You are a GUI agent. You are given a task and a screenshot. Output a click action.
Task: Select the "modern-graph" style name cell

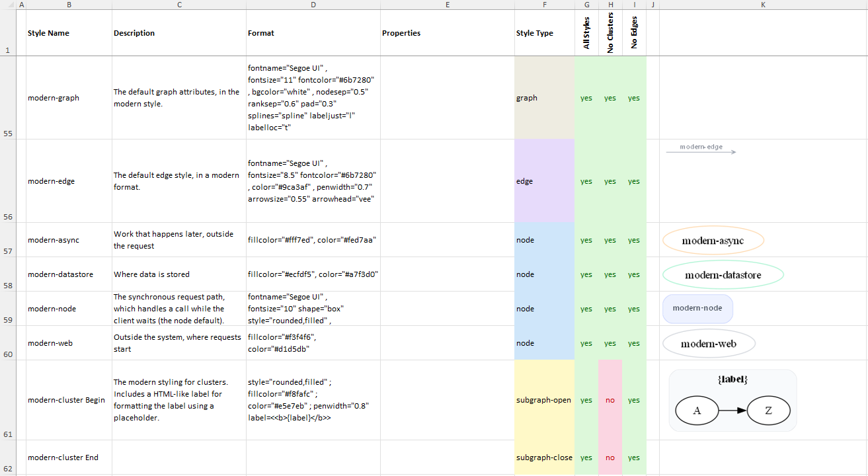click(69, 98)
